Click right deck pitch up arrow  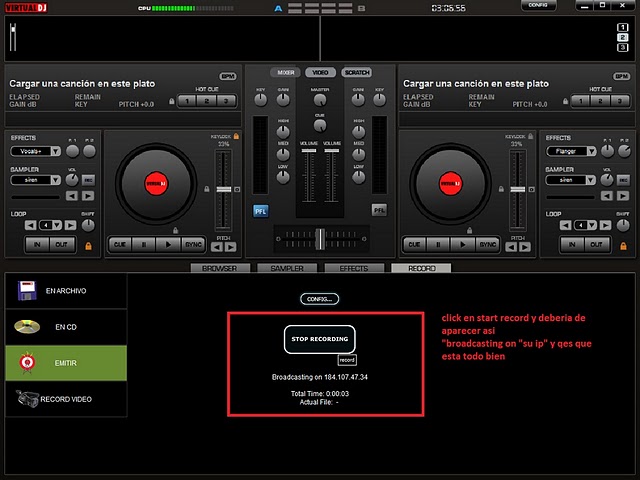525,247
